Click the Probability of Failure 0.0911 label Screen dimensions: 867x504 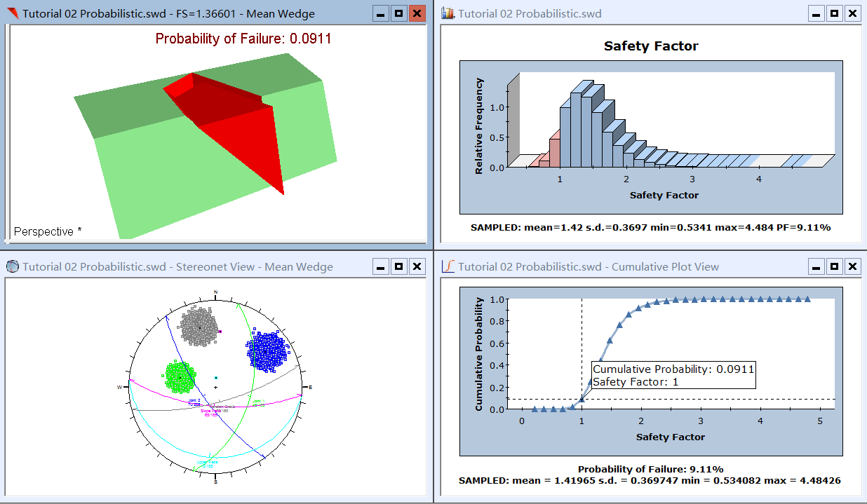click(243, 39)
